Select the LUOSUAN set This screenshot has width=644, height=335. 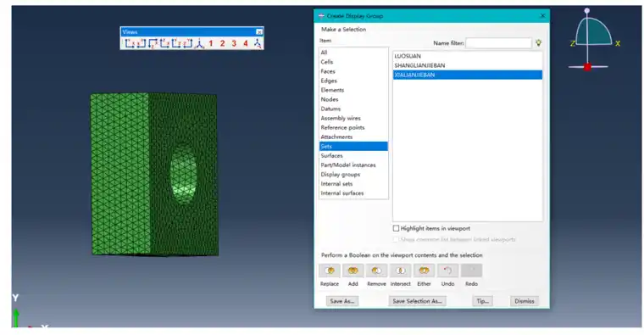pyautogui.click(x=468, y=56)
